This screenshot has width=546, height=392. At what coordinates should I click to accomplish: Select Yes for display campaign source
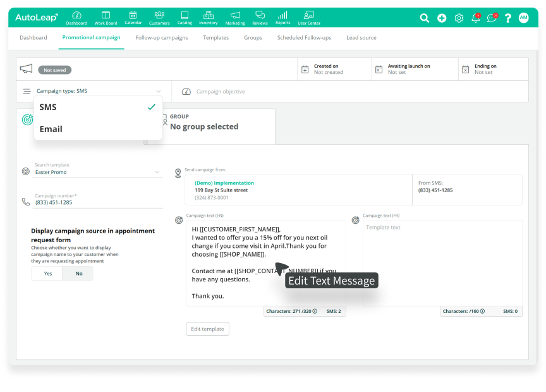(47, 274)
